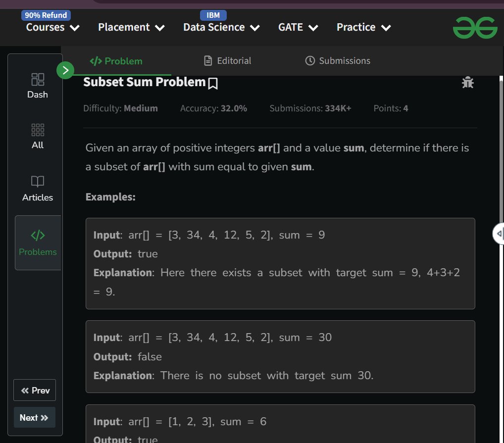The image size is (504, 443).
Task: Click the Accuracy: 32.0% label
Action: point(213,108)
